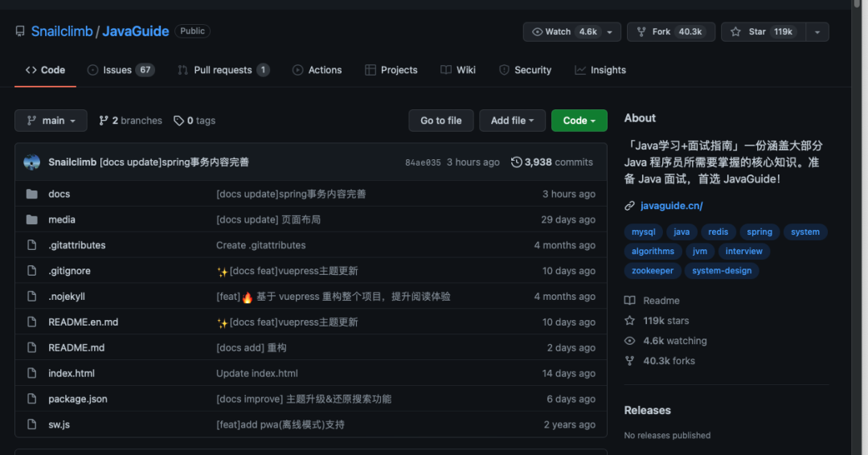This screenshot has height=455, width=868.
Task: Expand the green Code dropdown button
Action: coord(579,121)
